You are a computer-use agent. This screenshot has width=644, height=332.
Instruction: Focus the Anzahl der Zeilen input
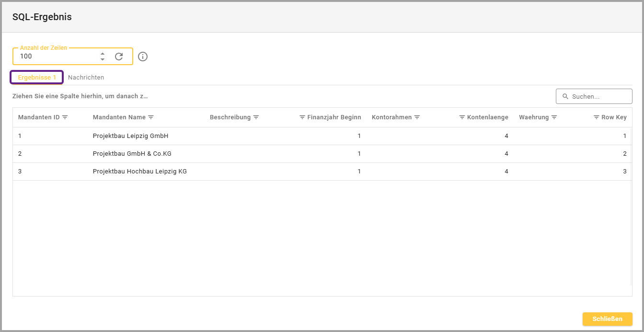point(57,57)
